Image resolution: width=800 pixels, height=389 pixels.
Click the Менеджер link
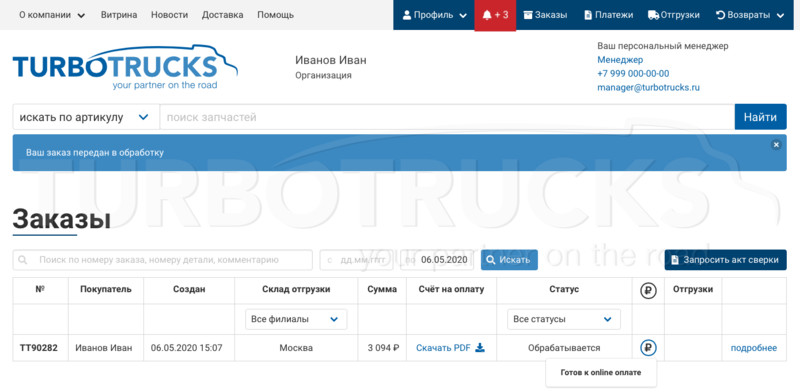(620, 60)
